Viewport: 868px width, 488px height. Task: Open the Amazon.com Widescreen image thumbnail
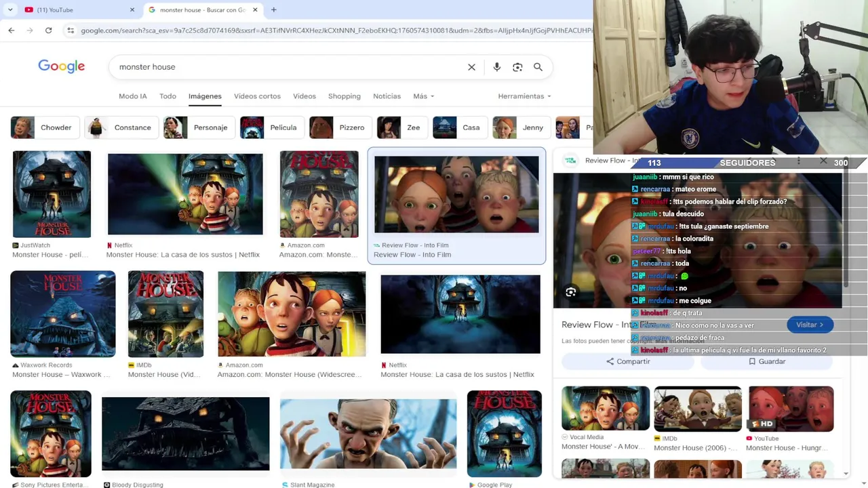point(292,314)
